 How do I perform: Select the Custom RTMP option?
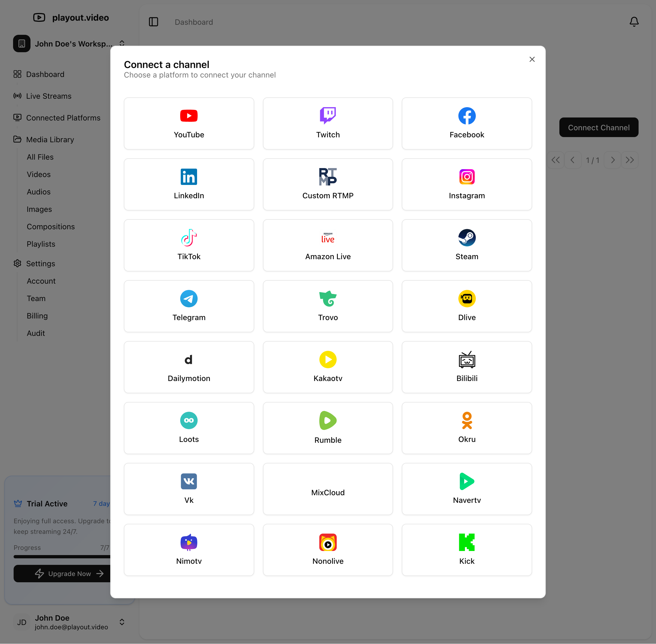click(328, 184)
